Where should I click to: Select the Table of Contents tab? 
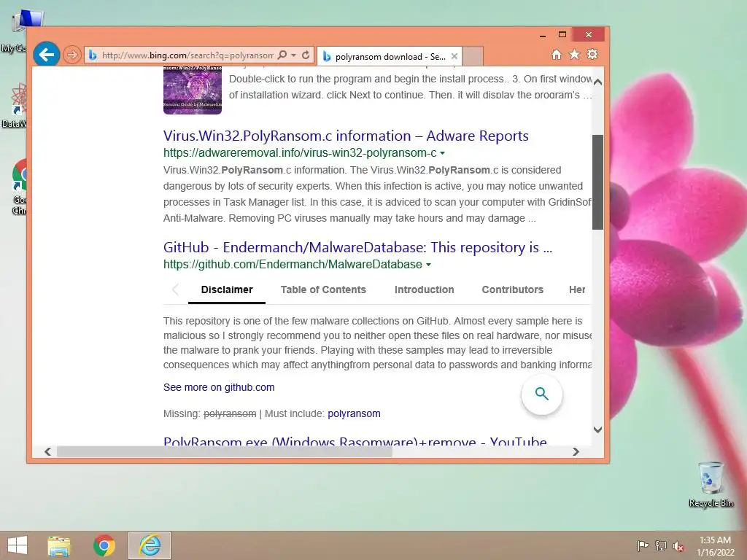[323, 289]
